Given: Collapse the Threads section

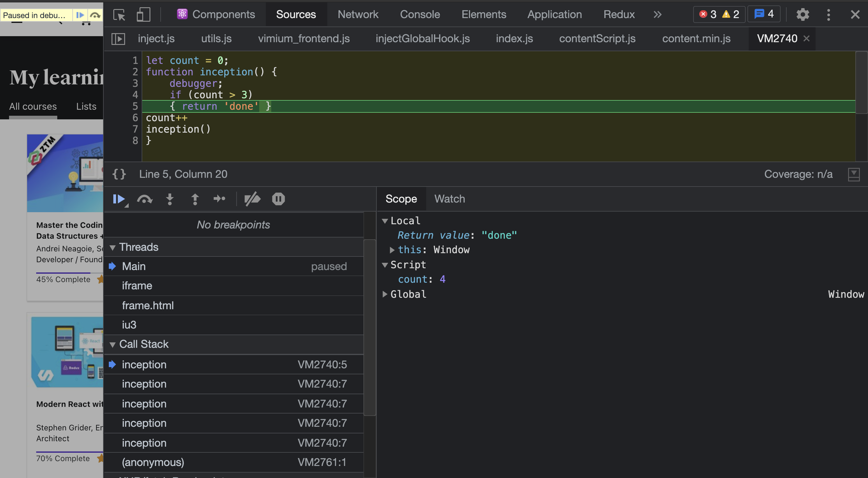Looking at the screenshot, I should click(113, 247).
